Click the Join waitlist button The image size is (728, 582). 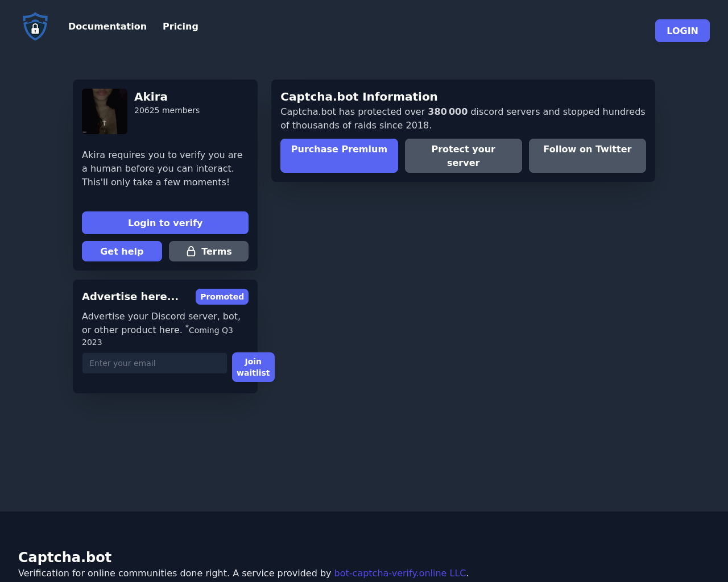253,367
